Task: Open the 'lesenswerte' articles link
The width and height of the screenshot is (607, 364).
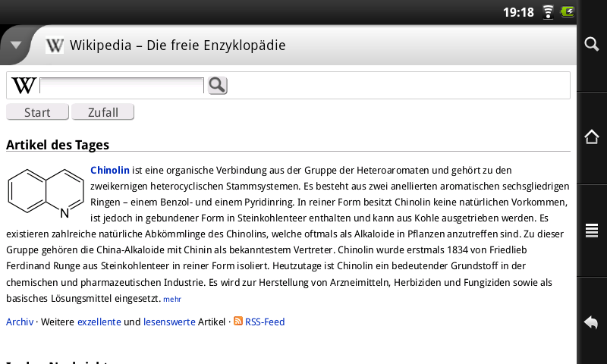Action: (x=169, y=322)
